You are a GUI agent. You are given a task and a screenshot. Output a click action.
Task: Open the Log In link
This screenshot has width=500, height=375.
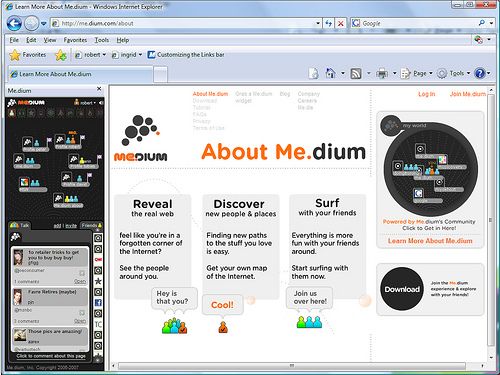coord(427,94)
